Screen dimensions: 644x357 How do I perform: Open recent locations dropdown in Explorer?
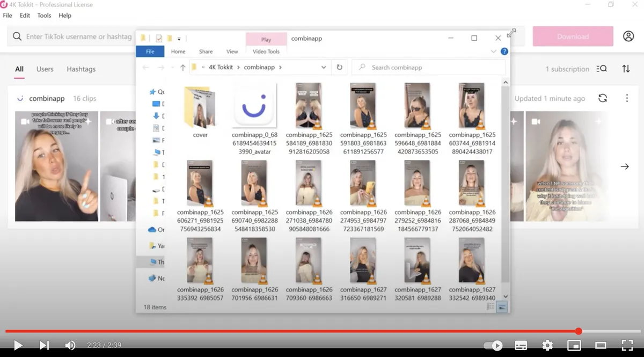tap(172, 68)
